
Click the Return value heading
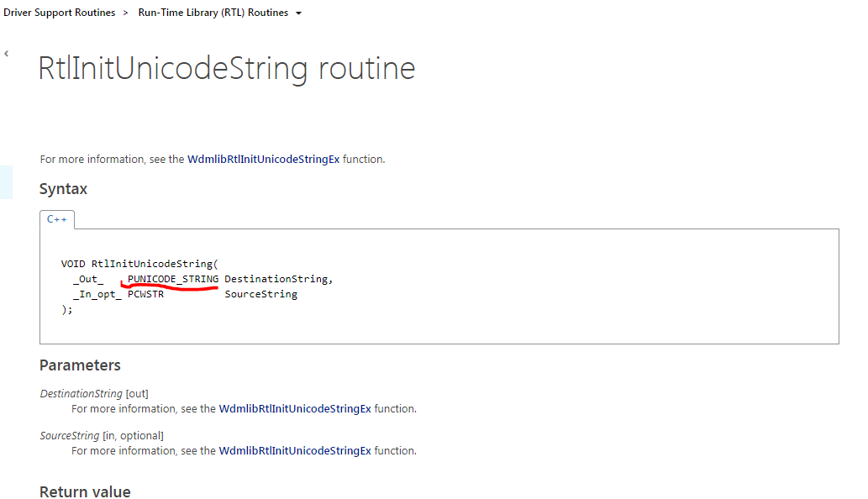pos(85,491)
